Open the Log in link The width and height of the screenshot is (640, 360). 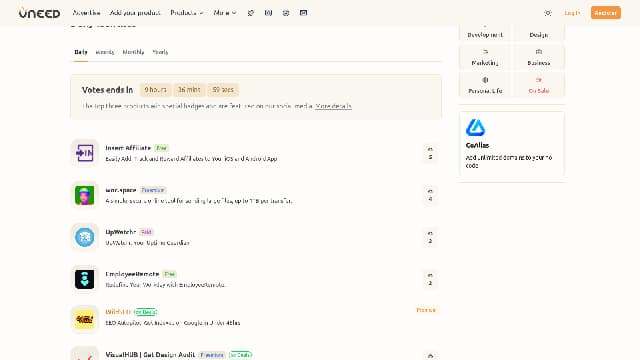click(572, 13)
